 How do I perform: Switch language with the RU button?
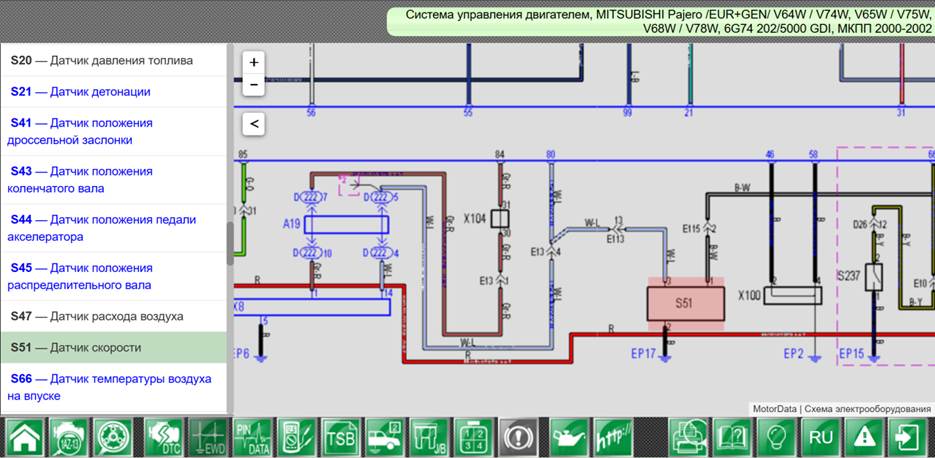(x=821, y=438)
